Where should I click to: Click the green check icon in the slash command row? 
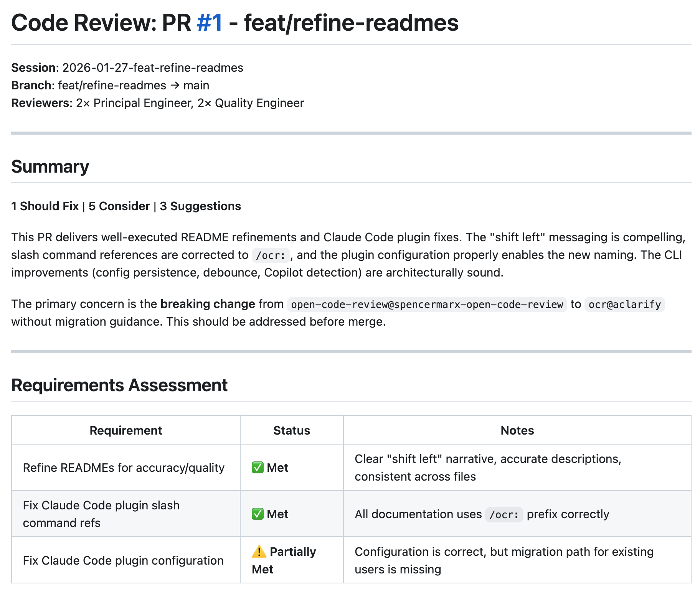point(258,514)
